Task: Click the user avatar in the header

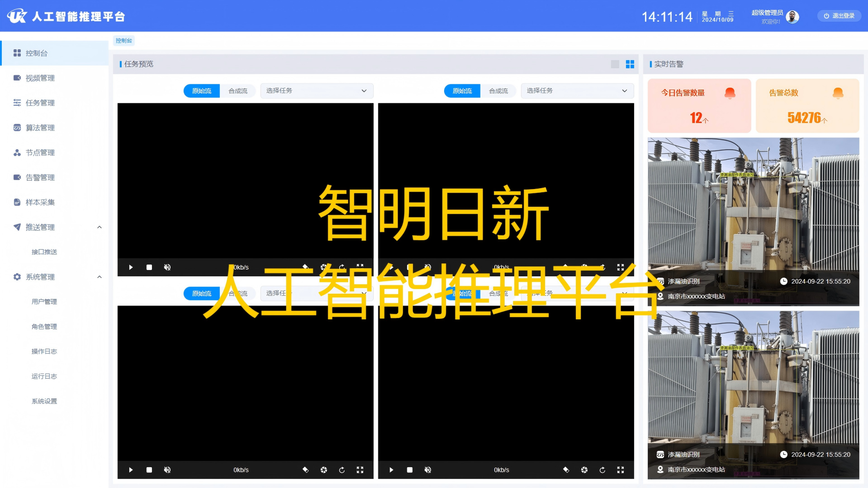Action: [x=792, y=17]
